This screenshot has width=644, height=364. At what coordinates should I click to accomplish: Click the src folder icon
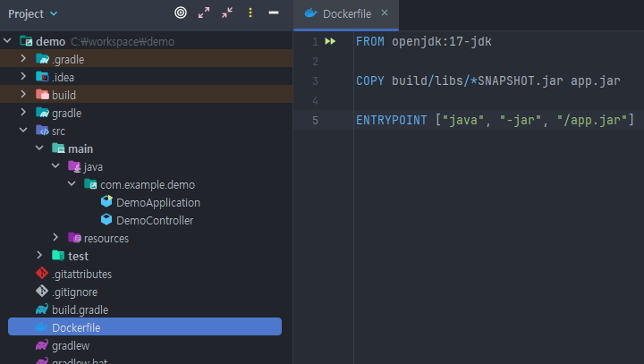(42, 131)
